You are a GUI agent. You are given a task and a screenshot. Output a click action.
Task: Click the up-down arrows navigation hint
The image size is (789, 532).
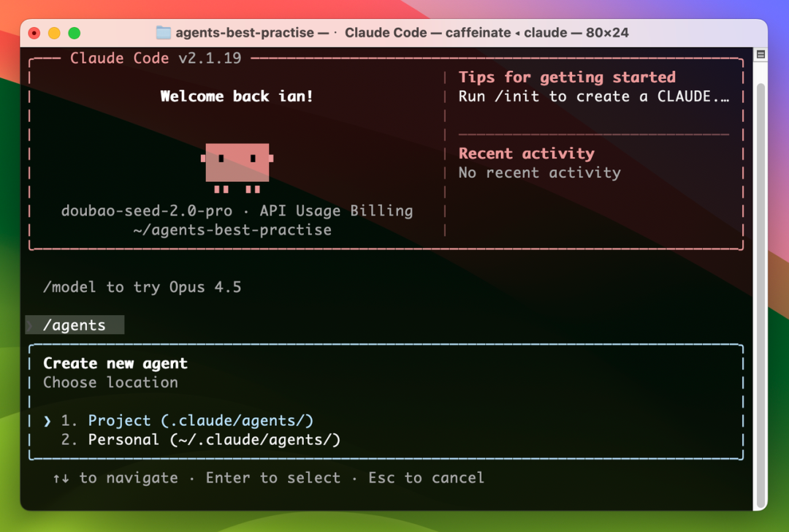click(61, 478)
